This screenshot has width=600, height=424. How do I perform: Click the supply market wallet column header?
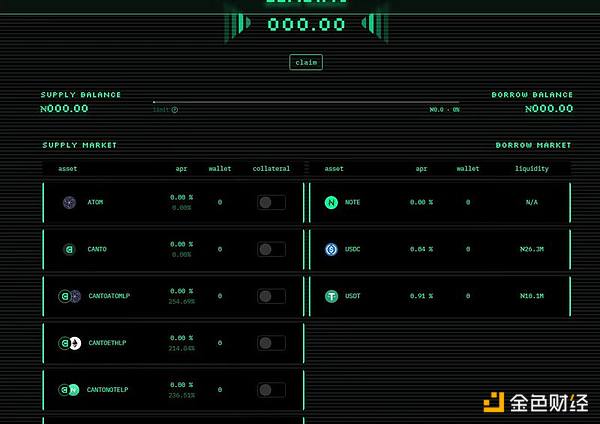tap(220, 169)
